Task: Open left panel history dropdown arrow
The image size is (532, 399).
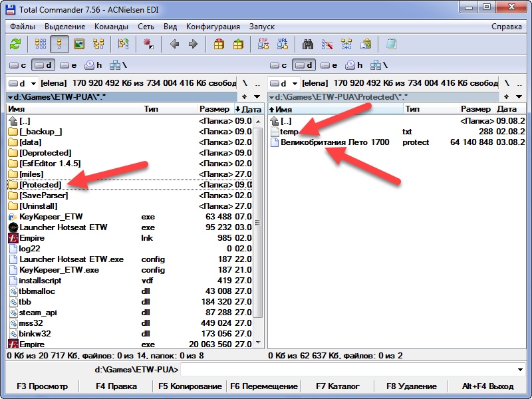Action: click(257, 97)
